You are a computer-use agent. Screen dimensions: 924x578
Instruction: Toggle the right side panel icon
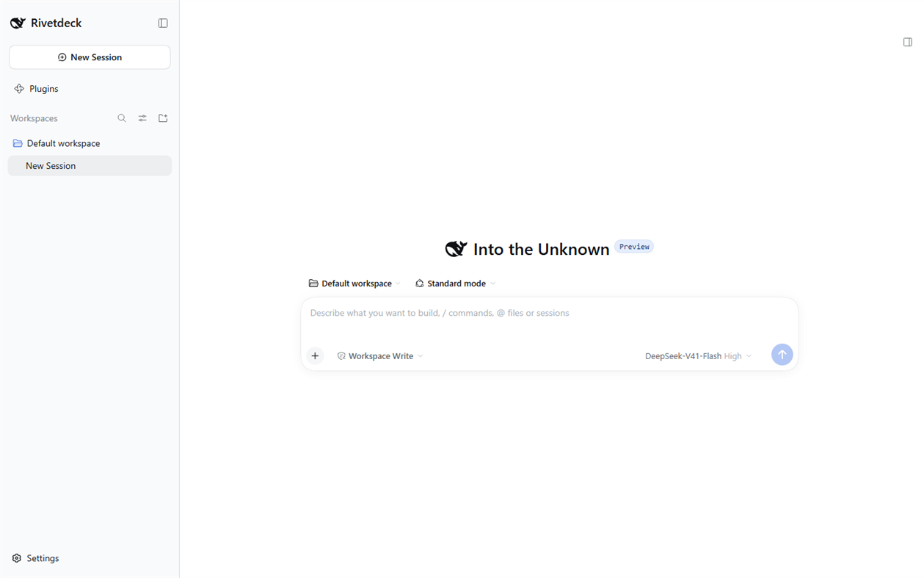(x=908, y=43)
